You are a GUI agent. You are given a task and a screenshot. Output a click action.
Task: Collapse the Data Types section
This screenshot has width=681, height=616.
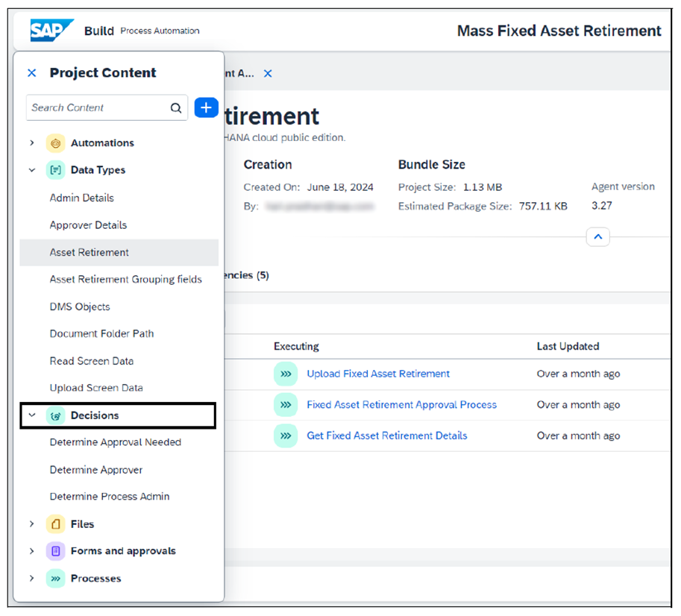32,170
